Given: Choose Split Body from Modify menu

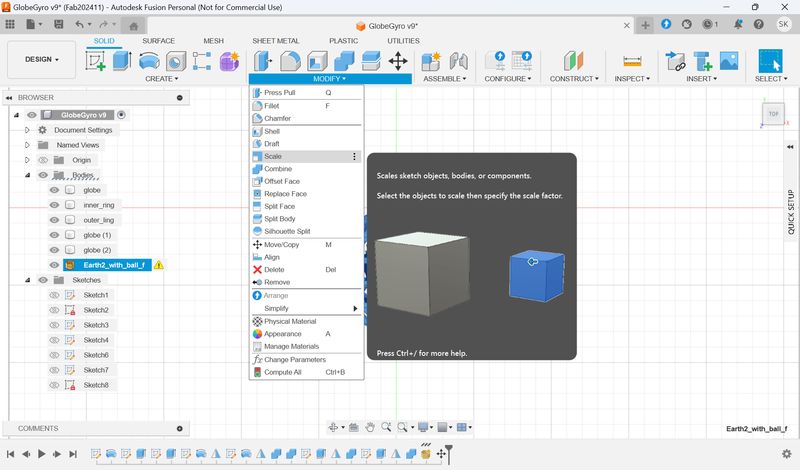Looking at the screenshot, I should [306, 219].
